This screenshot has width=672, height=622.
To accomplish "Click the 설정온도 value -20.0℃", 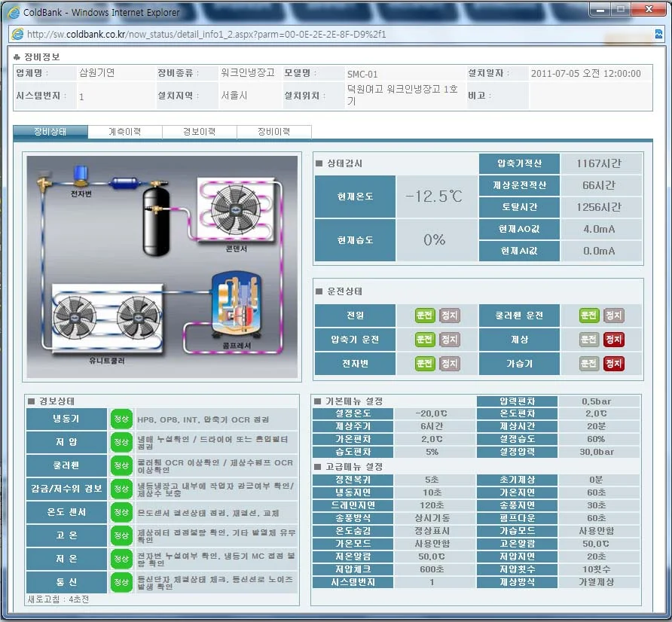I will pos(432,413).
